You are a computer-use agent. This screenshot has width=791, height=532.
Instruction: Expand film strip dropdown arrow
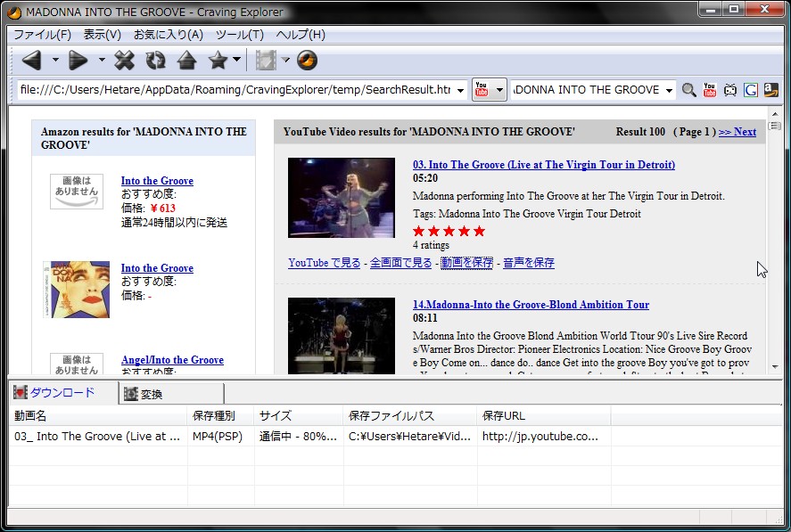coord(285,60)
